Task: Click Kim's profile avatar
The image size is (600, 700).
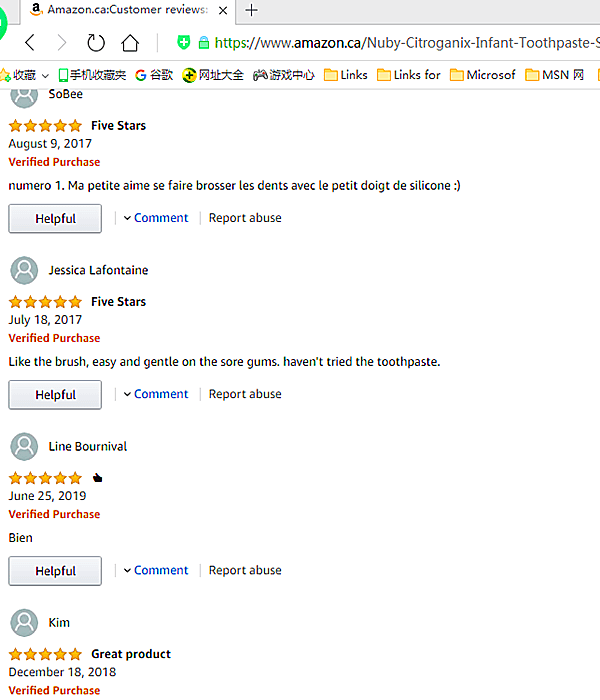Action: pos(24,622)
